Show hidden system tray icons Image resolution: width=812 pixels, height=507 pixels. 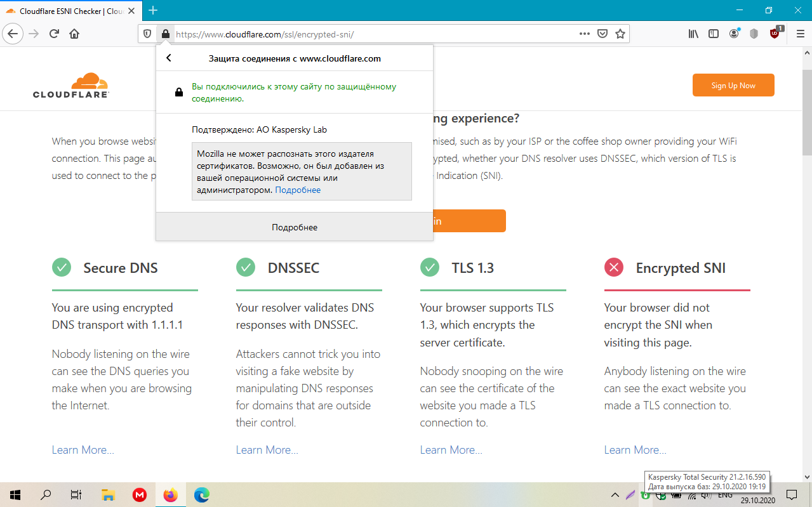(615, 495)
